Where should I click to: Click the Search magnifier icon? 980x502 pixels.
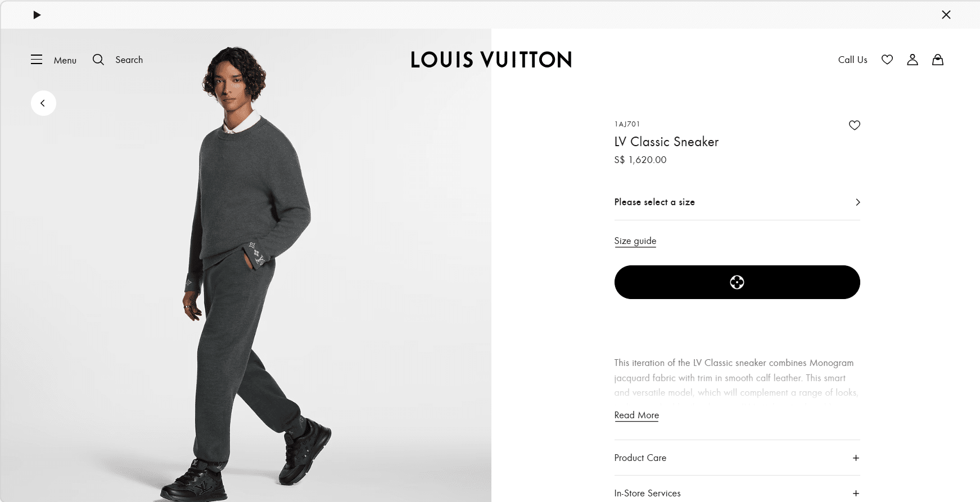tap(98, 60)
